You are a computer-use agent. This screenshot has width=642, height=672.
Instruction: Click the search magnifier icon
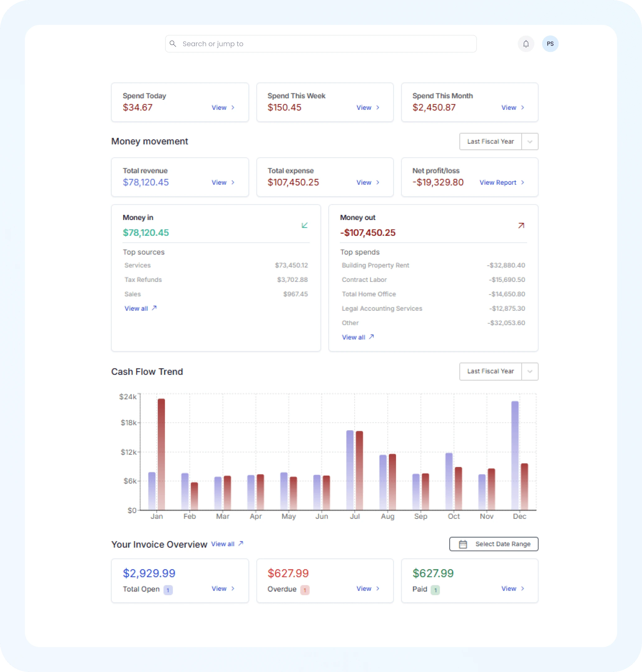coord(173,44)
